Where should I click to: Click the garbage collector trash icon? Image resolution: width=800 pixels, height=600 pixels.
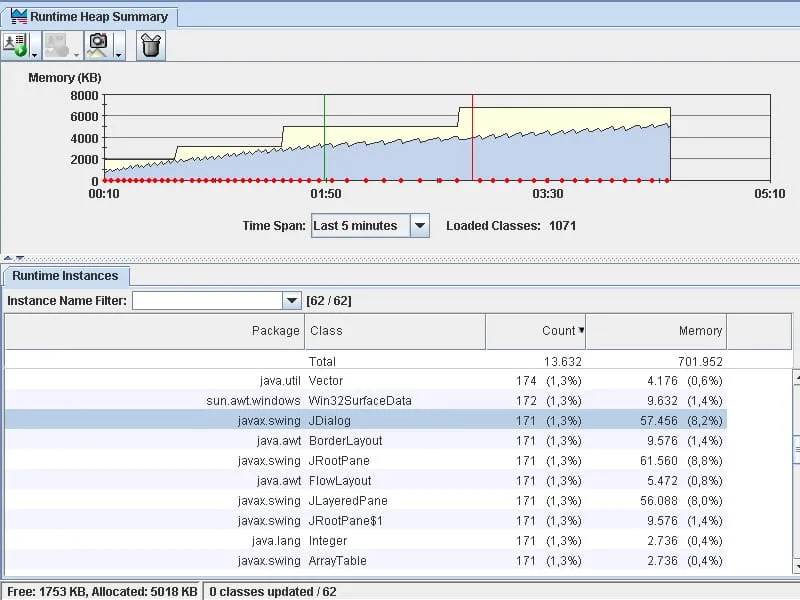coord(151,45)
